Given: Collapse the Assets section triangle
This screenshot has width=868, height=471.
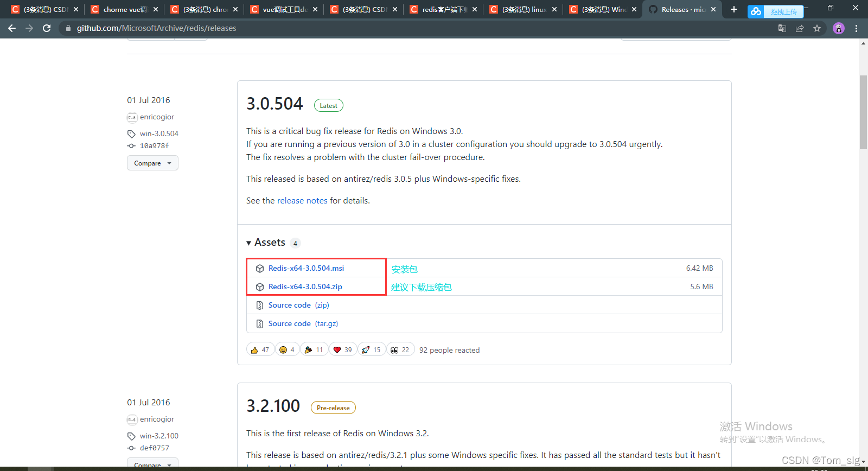Looking at the screenshot, I should click(248, 243).
